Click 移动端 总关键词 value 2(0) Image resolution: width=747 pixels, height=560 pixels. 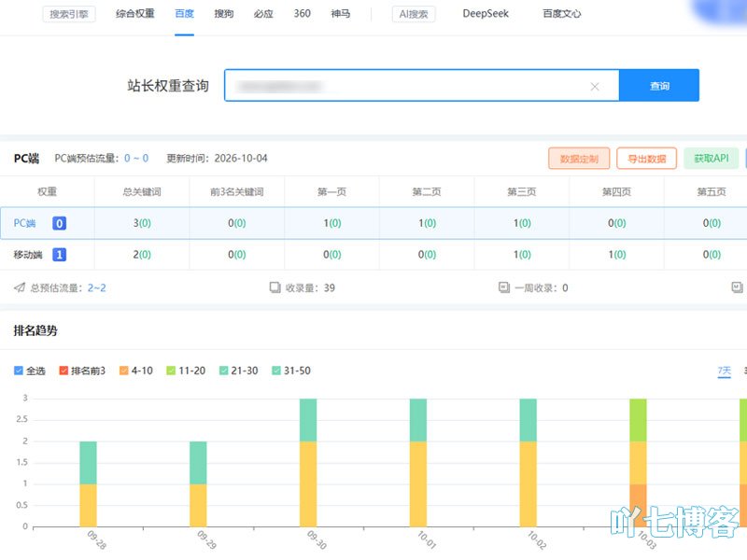(142, 254)
